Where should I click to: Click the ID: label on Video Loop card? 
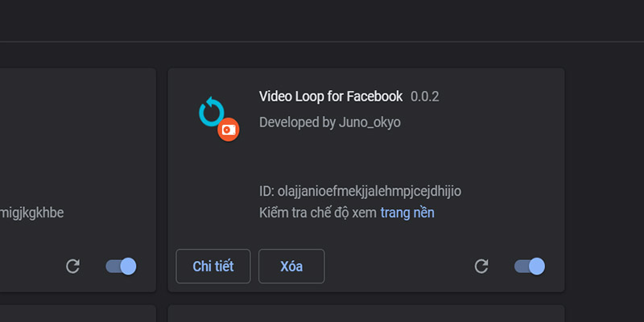(x=266, y=192)
